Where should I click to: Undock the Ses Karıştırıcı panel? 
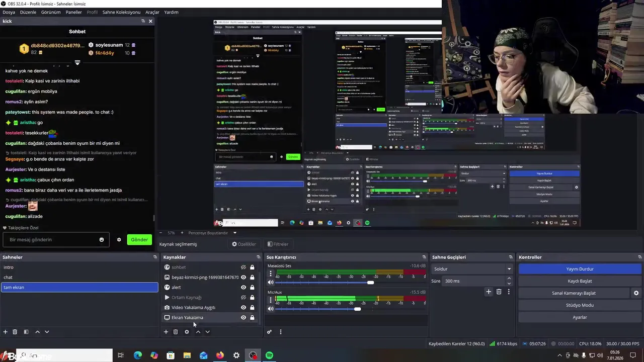pos(424,257)
